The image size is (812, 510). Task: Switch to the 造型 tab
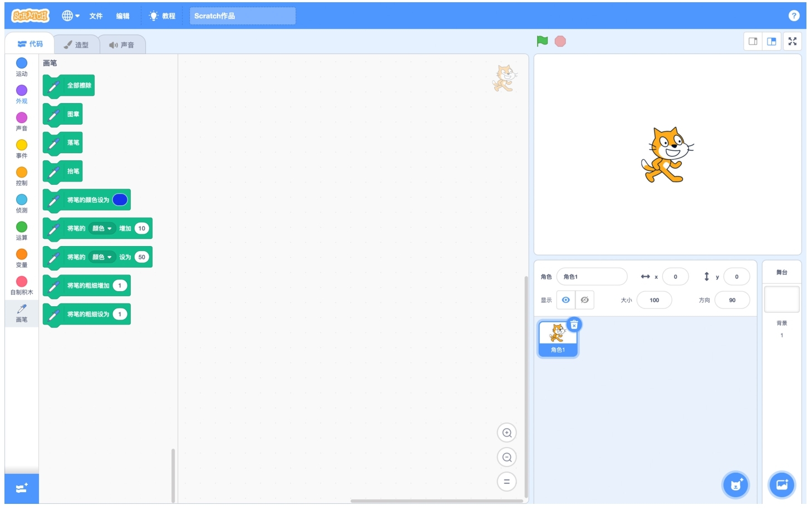pyautogui.click(x=76, y=45)
